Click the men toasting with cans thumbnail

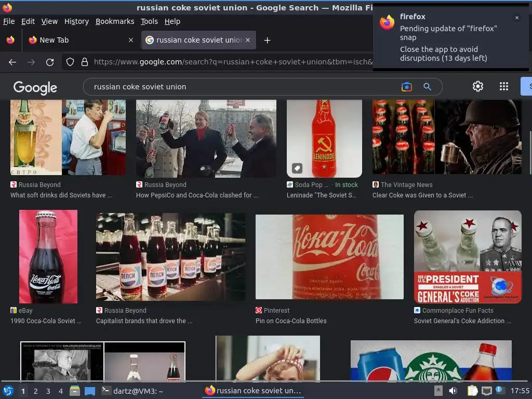coord(206,138)
